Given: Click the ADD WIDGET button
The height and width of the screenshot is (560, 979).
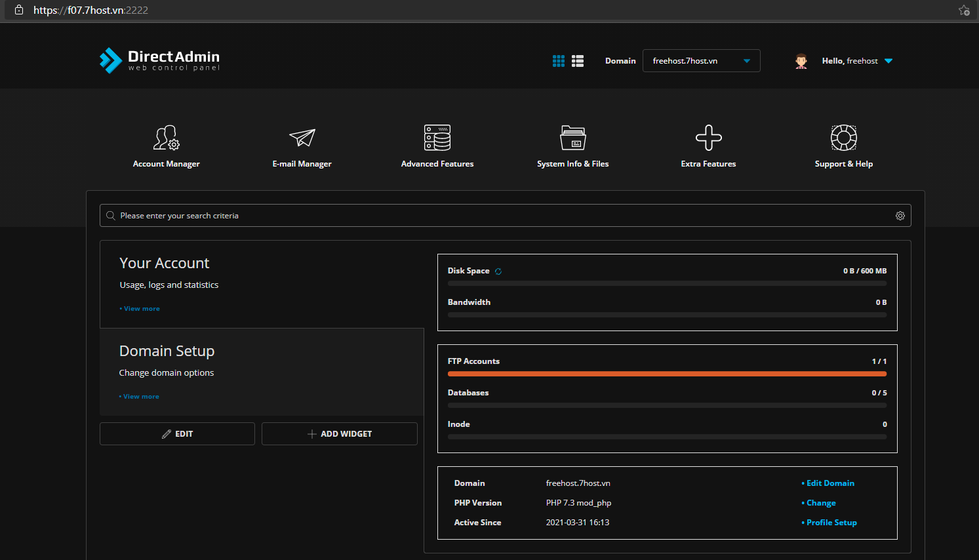Looking at the screenshot, I should pos(340,434).
